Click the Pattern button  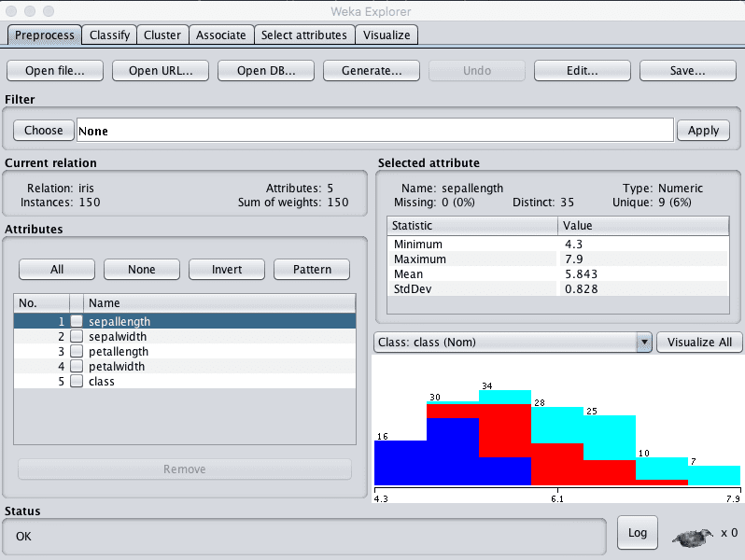click(x=312, y=270)
